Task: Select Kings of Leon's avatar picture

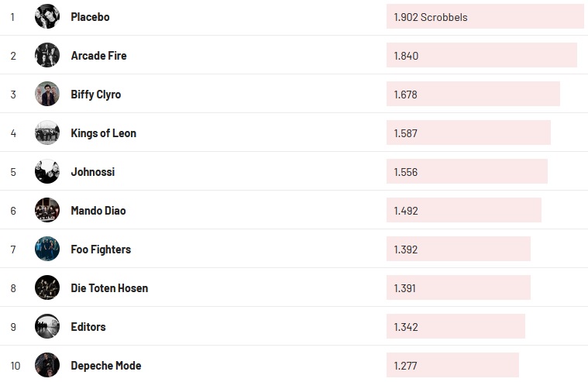Action: tap(47, 132)
